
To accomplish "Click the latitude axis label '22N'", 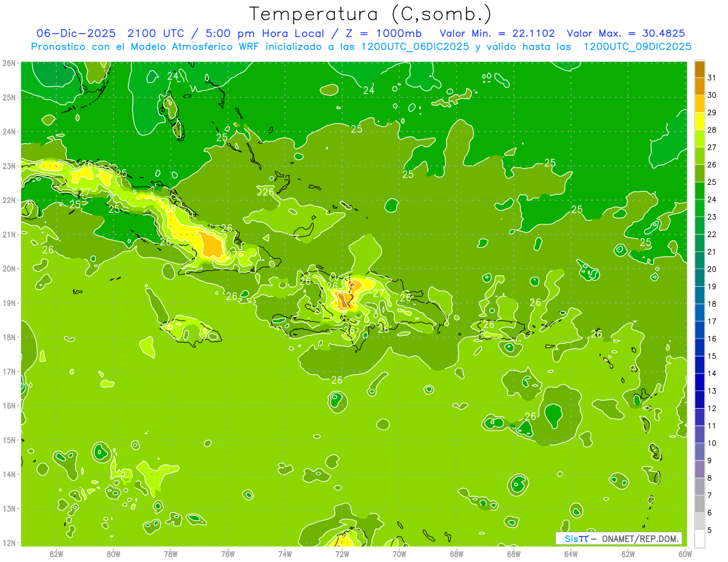I will pyautogui.click(x=9, y=200).
